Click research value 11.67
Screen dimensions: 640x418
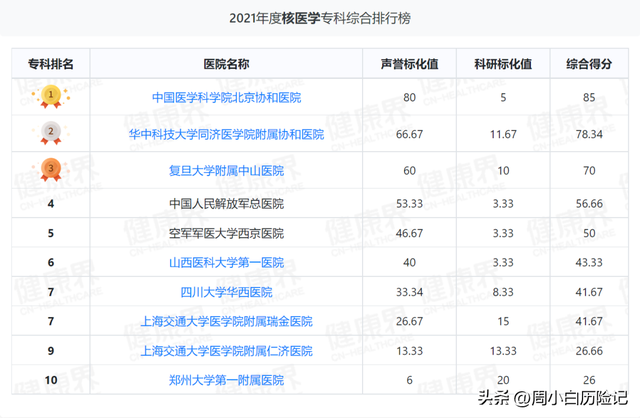pos(503,134)
